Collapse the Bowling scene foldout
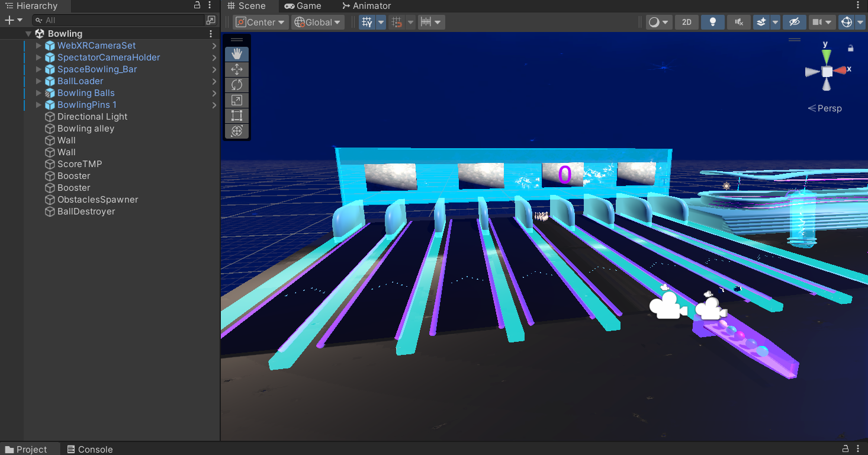The image size is (868, 455). pyautogui.click(x=28, y=34)
